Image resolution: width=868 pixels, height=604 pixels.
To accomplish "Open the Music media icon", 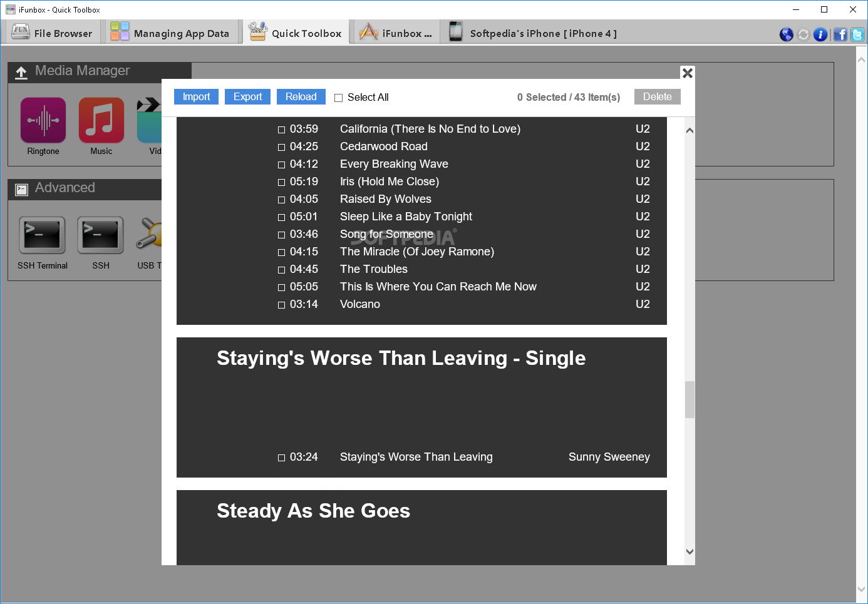I will coord(101,120).
